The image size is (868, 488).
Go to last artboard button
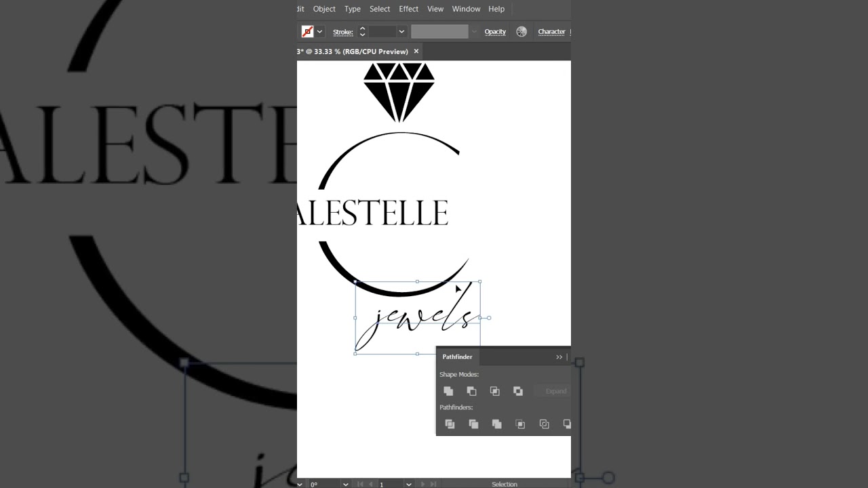tap(433, 484)
